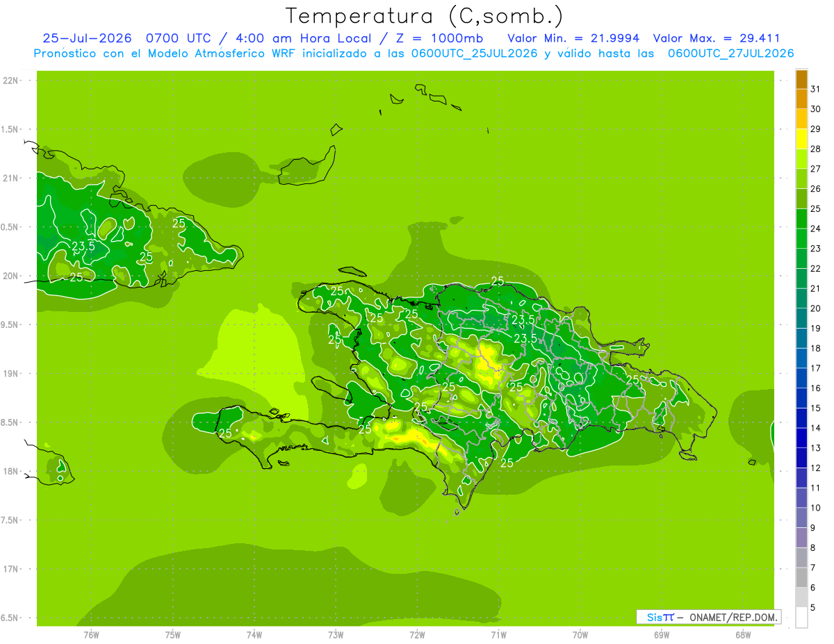
Task: Click the colorbar scale label '8'
Action: pos(813,547)
